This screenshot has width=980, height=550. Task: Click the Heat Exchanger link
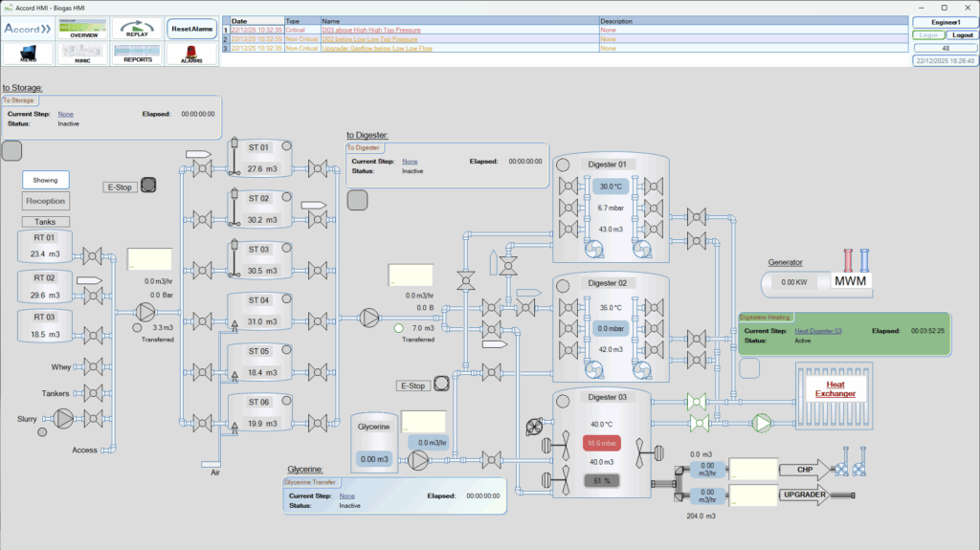point(835,389)
